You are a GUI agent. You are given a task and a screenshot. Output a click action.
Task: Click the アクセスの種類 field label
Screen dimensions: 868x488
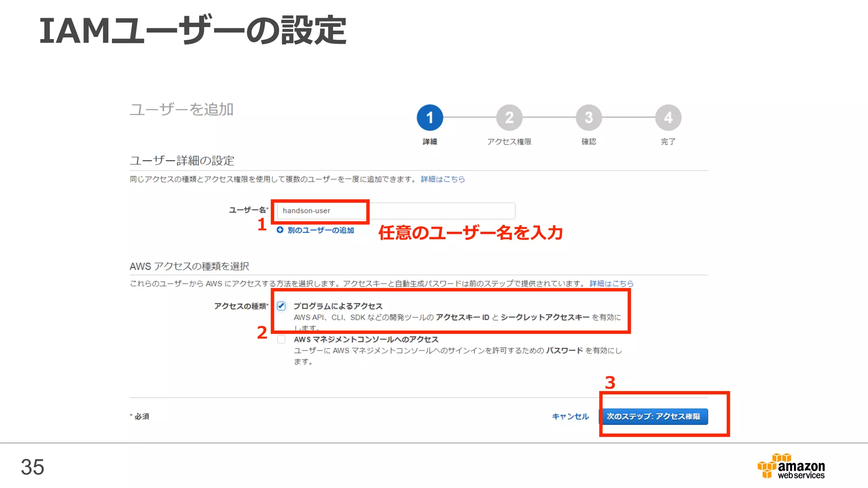(241, 306)
